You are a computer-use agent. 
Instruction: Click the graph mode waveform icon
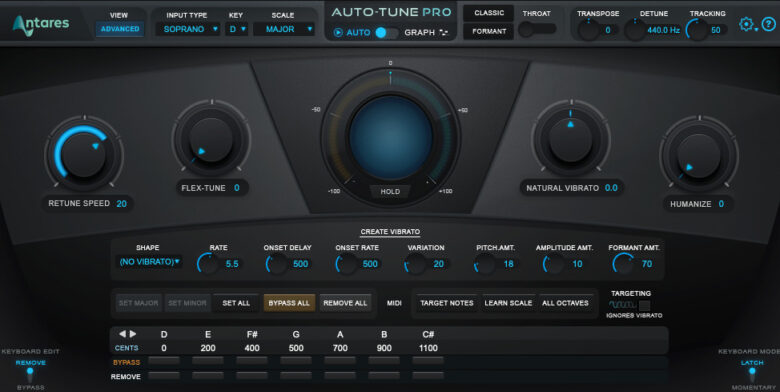tap(443, 32)
